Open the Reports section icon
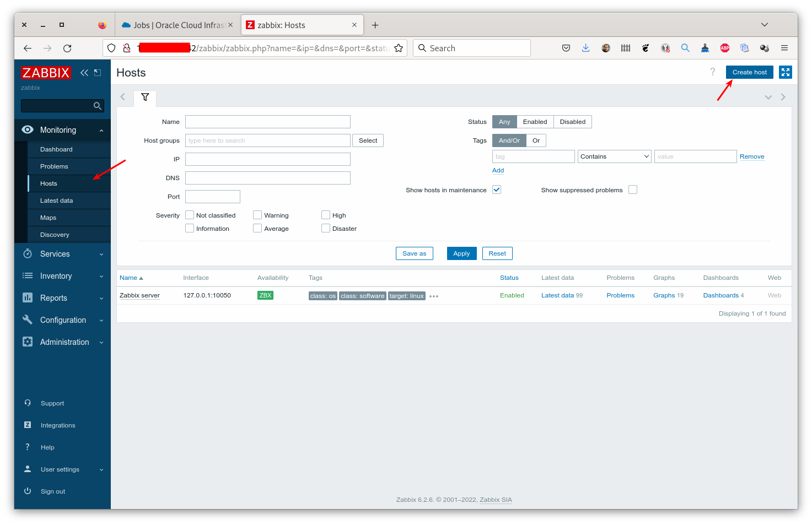The height and width of the screenshot is (525, 812). pos(28,297)
